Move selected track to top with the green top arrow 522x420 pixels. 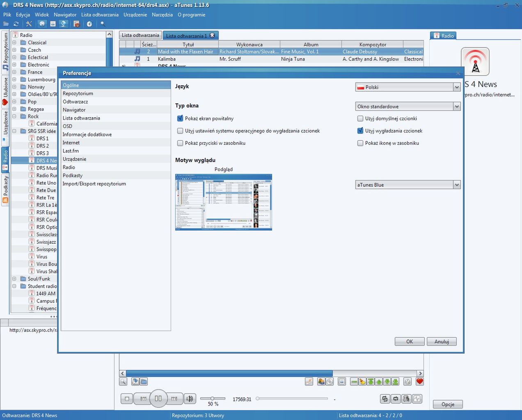pos(371,381)
